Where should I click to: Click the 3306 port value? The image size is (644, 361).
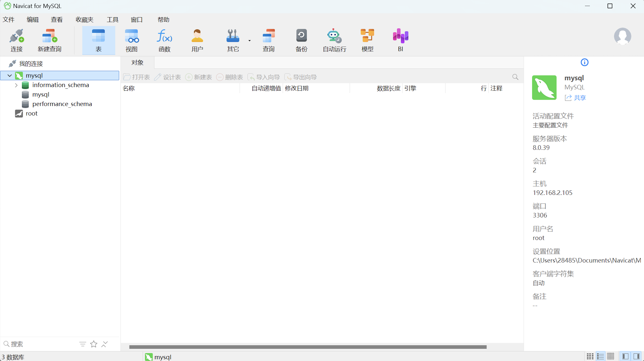pyautogui.click(x=540, y=215)
